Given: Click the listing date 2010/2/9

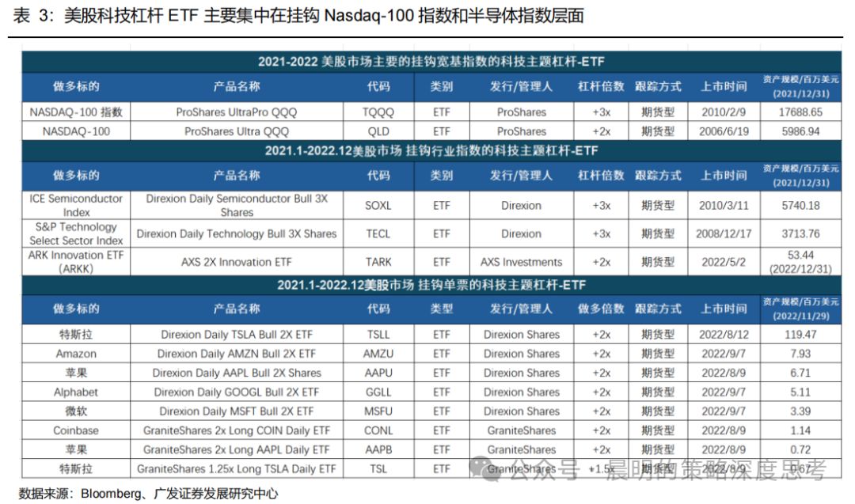Looking at the screenshot, I should point(724,112).
